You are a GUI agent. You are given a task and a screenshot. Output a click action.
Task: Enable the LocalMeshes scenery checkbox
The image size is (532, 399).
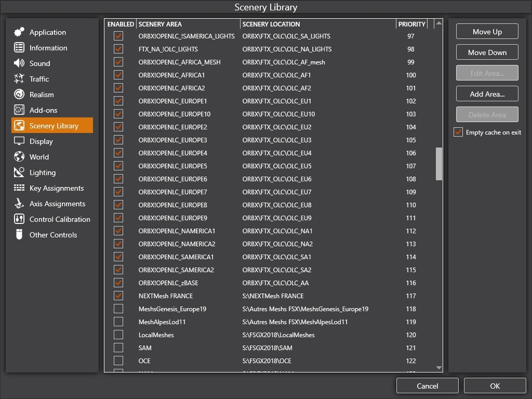click(118, 335)
